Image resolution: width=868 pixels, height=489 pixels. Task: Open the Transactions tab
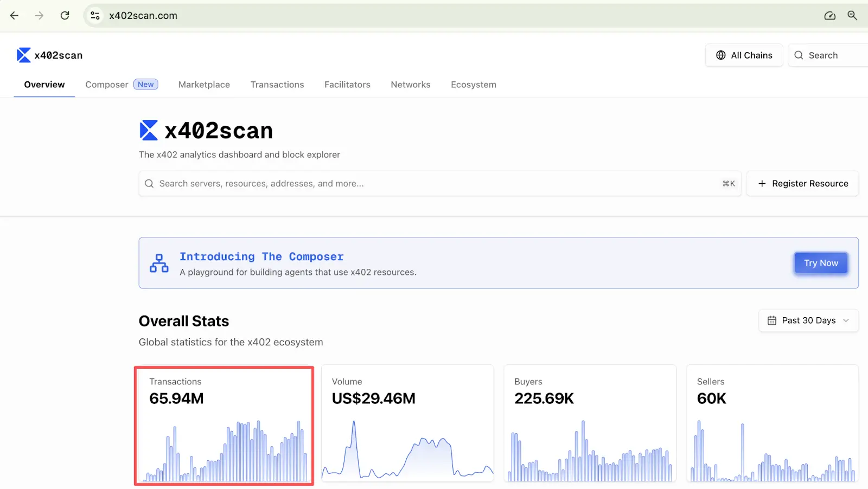[x=277, y=85]
